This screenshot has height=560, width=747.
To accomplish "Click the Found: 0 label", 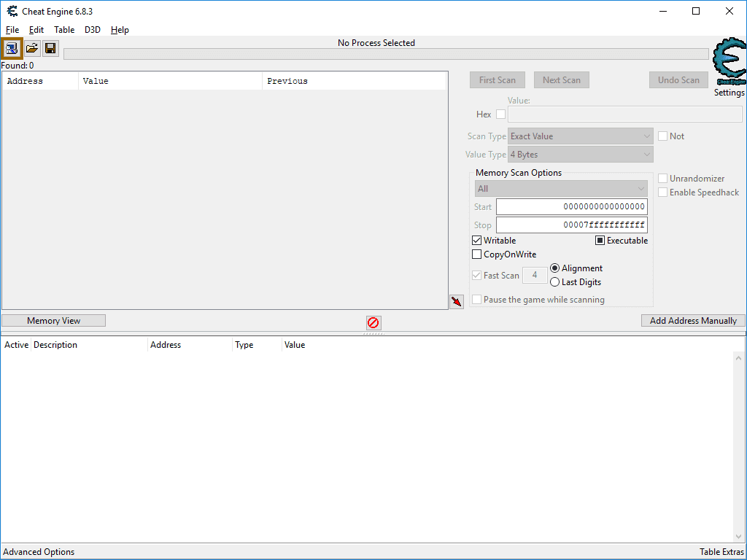I will click(x=18, y=66).
